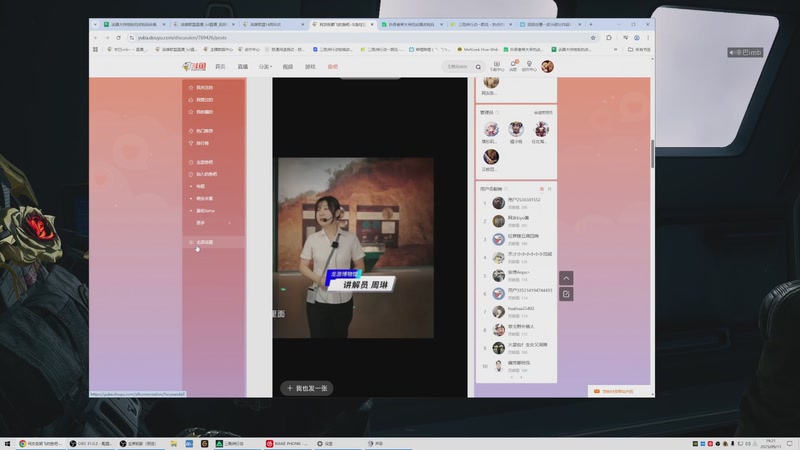Open 游戏 in the site navigation
This screenshot has width=800, height=450.
click(310, 67)
